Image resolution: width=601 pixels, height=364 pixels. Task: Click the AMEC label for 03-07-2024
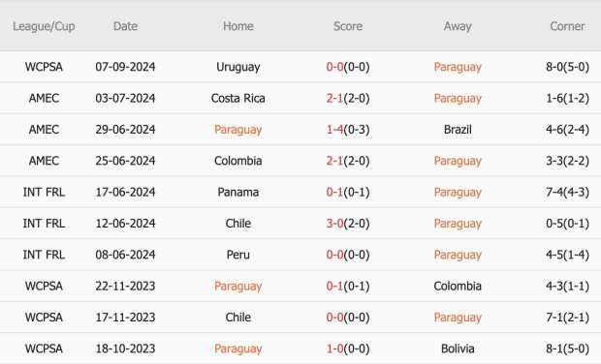click(44, 99)
